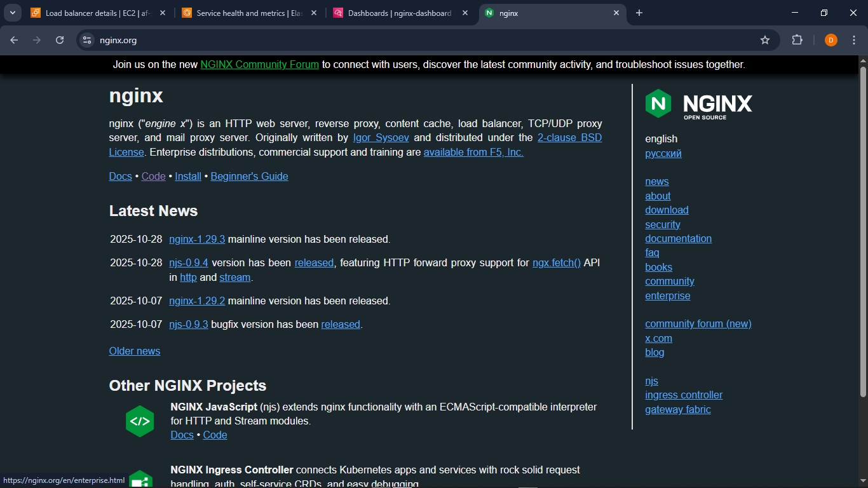This screenshot has width=868, height=488.
Task: Bookmark this page with the star icon
Action: click(765, 39)
